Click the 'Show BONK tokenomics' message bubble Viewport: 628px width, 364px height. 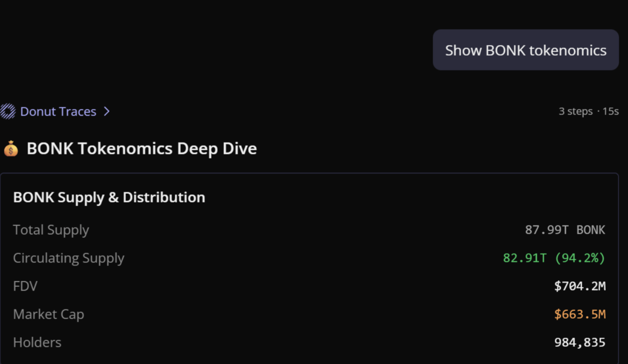pyautogui.click(x=526, y=50)
